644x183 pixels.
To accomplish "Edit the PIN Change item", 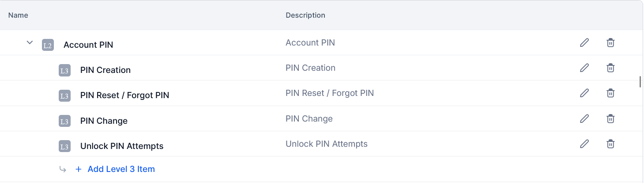I will click(584, 118).
